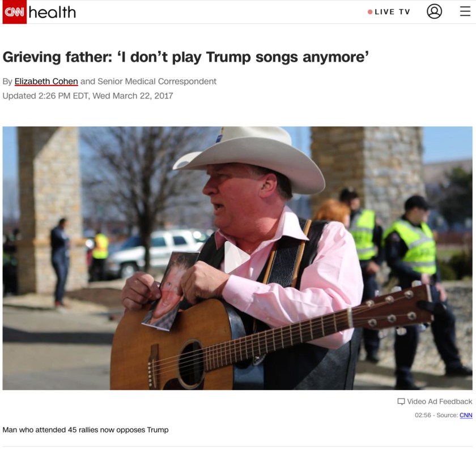
Task: Click the 02:56 video duration label
Action: (x=423, y=415)
